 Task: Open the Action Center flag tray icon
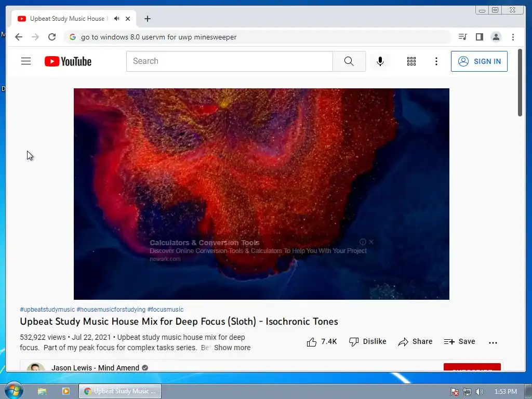click(x=455, y=392)
